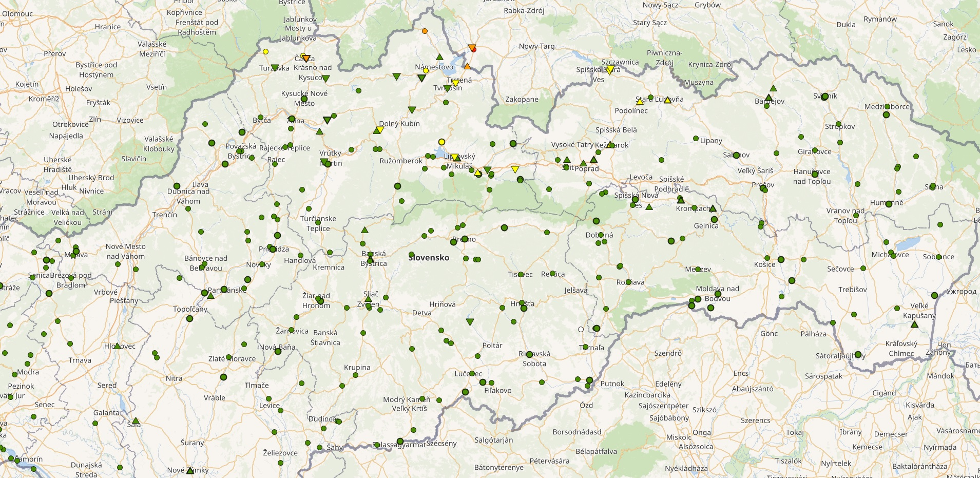
Task: Select yellow circle marker north of Liptovský Mikuláš
Action: tap(441, 142)
